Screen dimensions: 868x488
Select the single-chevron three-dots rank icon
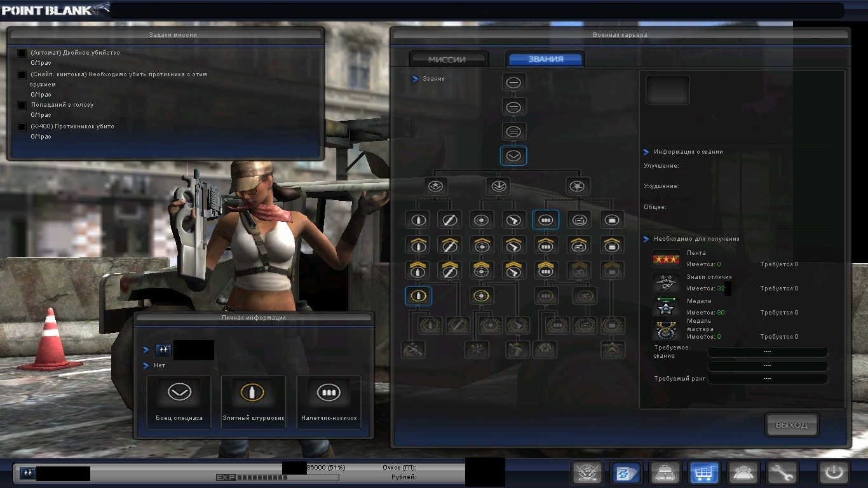coord(546,245)
